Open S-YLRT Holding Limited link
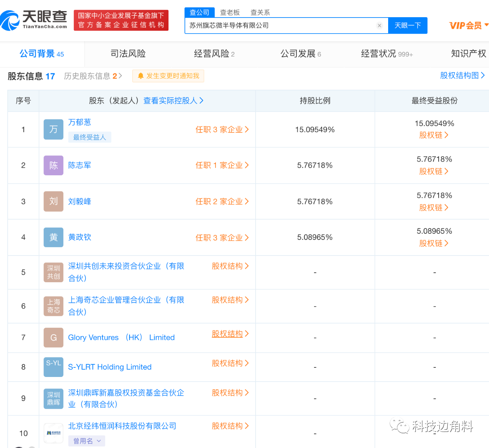489x448 pixels. click(110, 367)
